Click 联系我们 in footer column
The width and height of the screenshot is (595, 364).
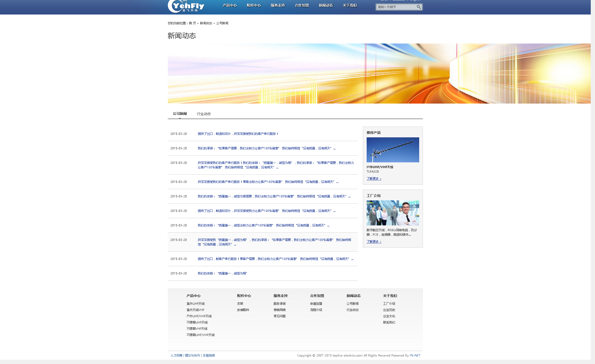point(389,322)
